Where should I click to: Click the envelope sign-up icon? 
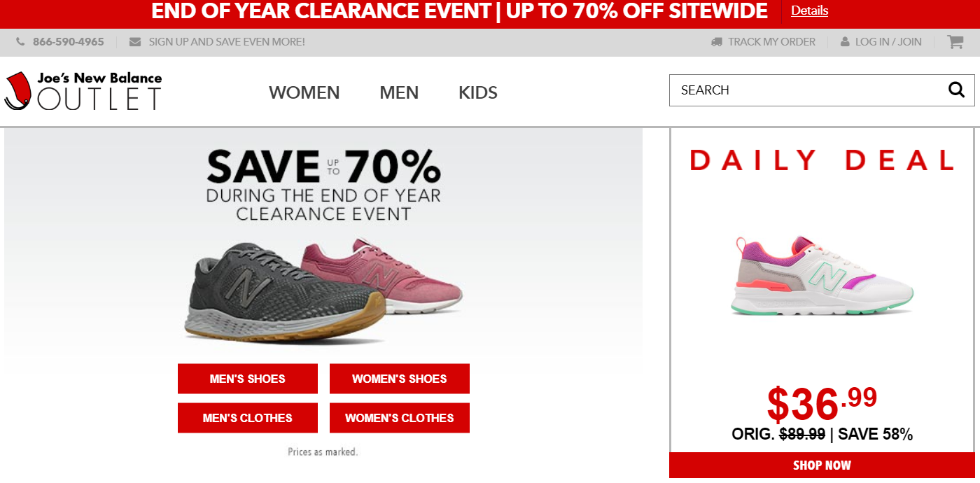pos(135,42)
